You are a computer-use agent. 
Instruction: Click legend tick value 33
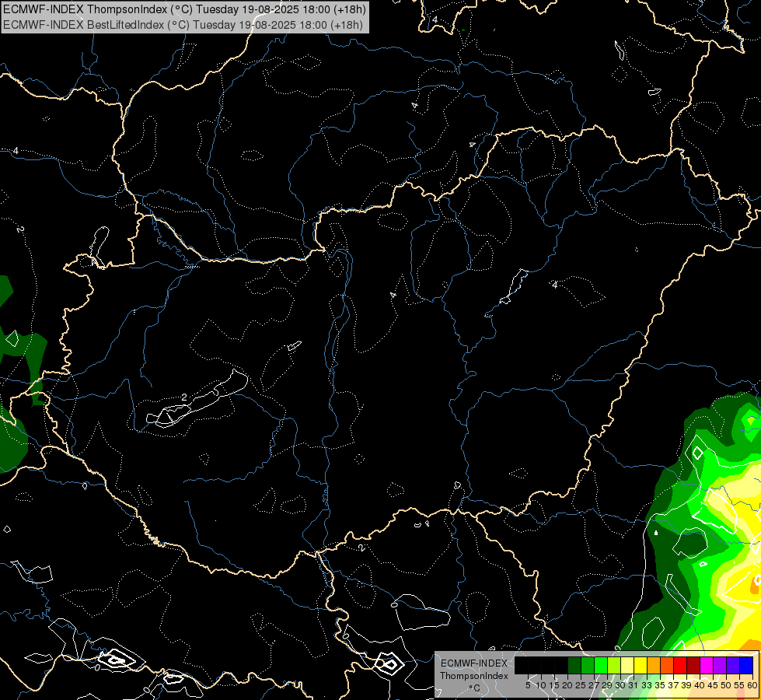648,685
